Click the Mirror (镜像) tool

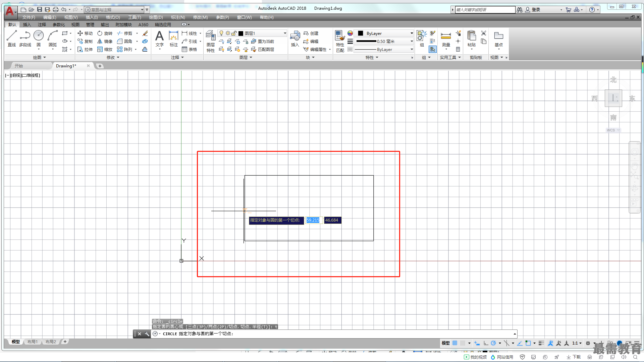[x=105, y=41]
